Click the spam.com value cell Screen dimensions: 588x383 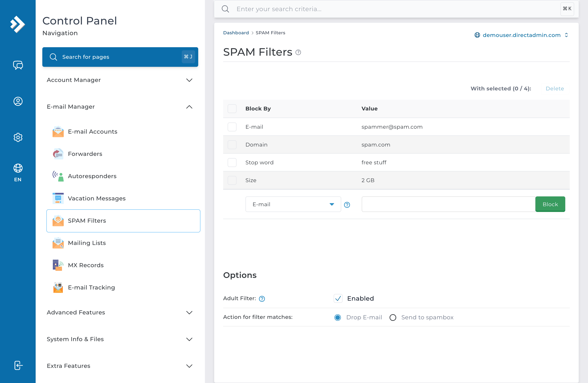(x=376, y=145)
